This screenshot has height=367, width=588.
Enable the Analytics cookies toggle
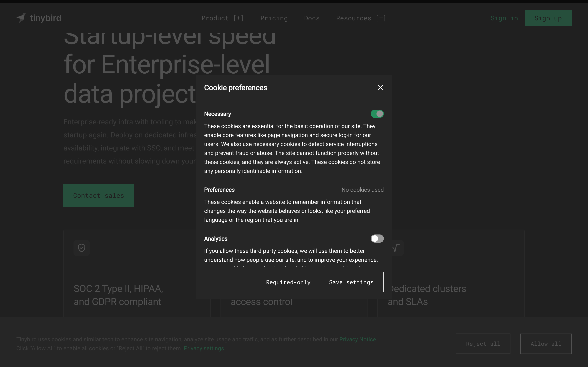click(377, 239)
